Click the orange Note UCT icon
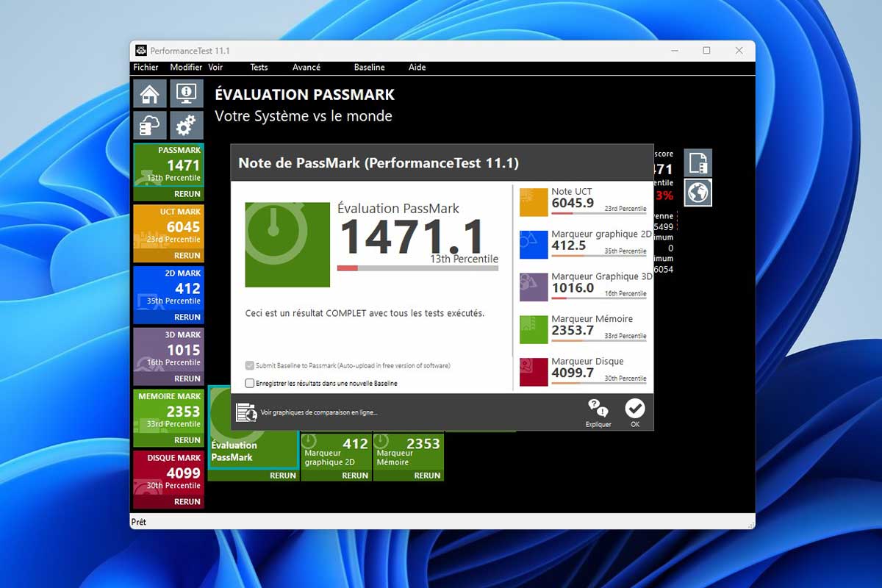882x588 pixels. pos(534,202)
